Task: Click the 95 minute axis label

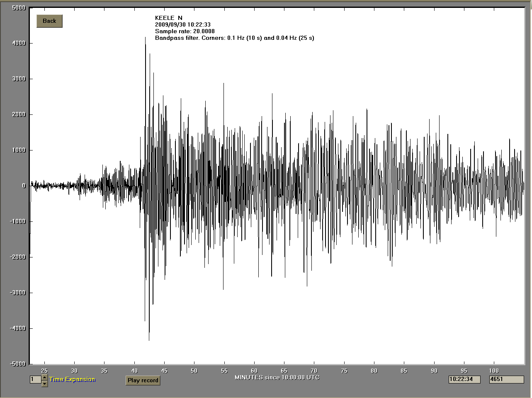Action: 464,371
